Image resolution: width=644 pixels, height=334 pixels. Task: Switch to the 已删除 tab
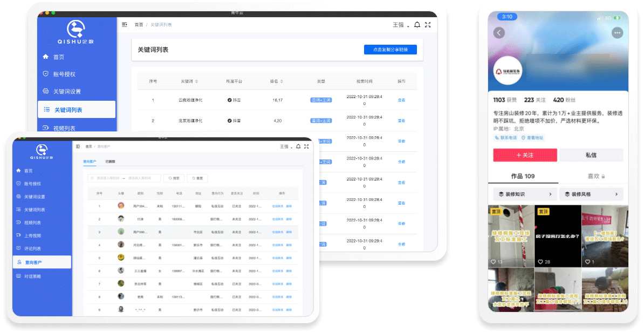pos(110,162)
